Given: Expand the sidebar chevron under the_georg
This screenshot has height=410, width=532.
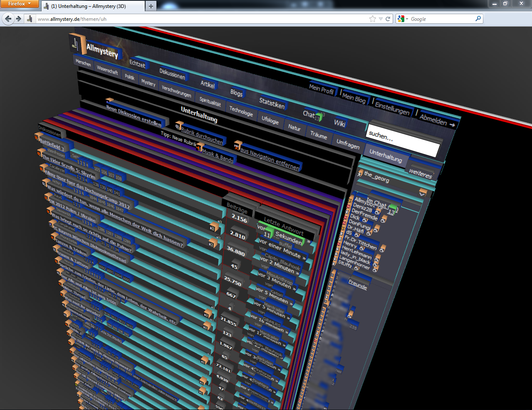Looking at the screenshot, I should point(423,194).
